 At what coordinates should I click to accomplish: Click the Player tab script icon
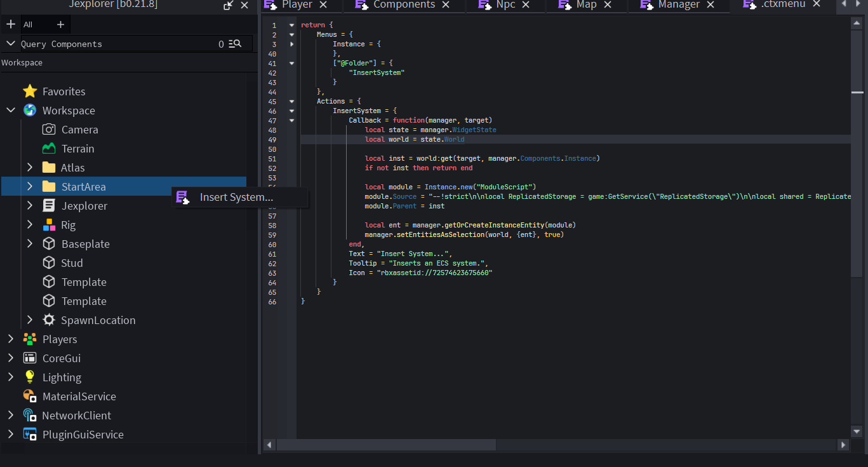click(270, 4)
